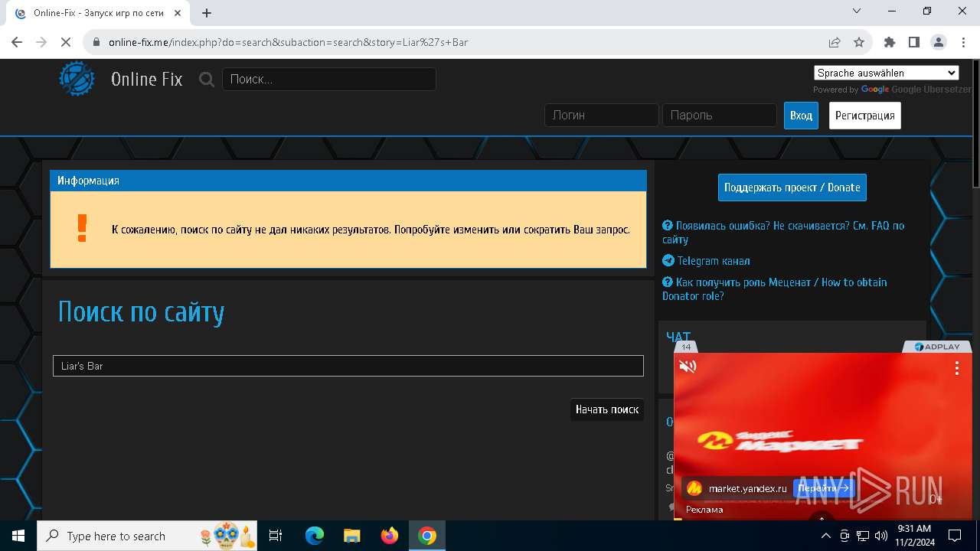This screenshot has height=551, width=980.
Task: Open Chrome extensions puzzle icon
Action: [x=890, y=42]
